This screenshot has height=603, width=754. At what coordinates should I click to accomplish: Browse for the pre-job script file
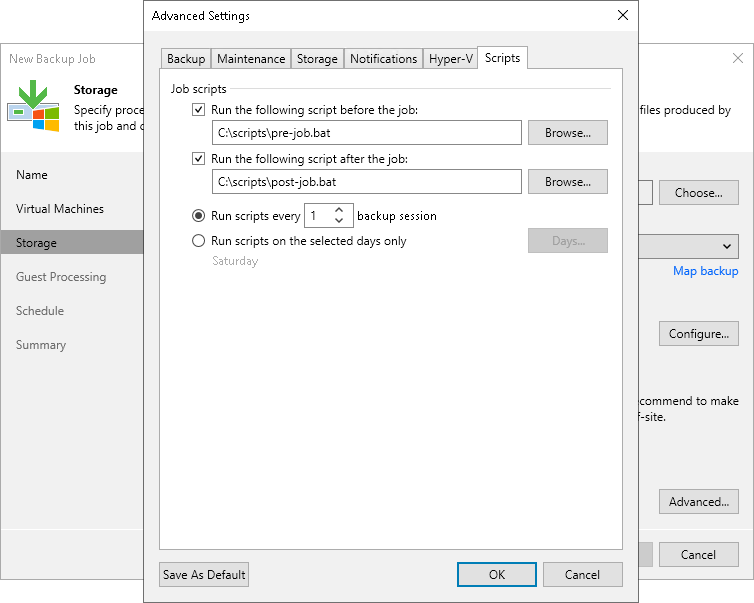tap(567, 133)
